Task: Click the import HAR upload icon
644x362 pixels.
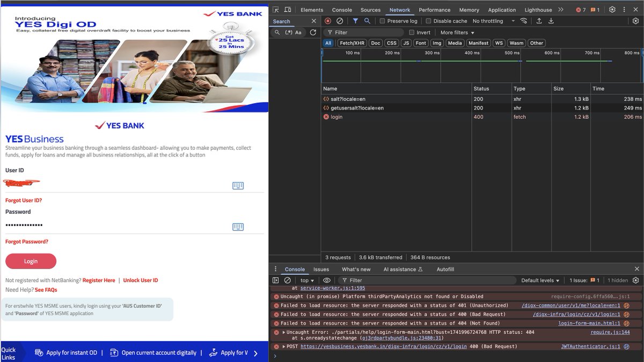Action: point(539,21)
